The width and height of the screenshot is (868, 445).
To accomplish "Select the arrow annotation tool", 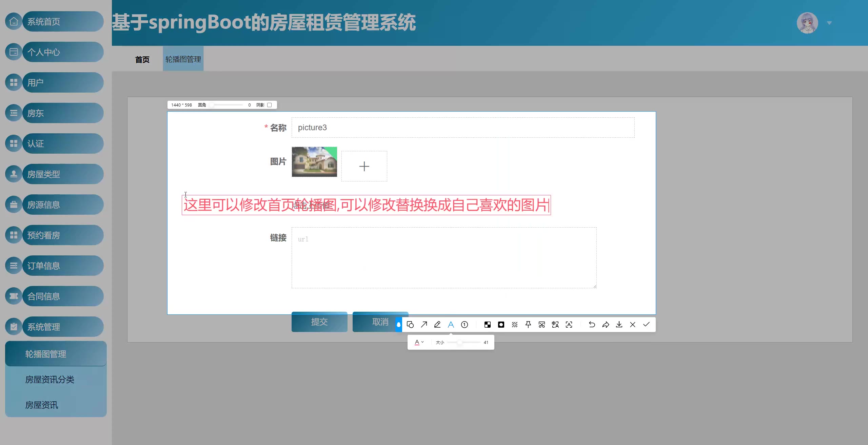I will click(424, 325).
